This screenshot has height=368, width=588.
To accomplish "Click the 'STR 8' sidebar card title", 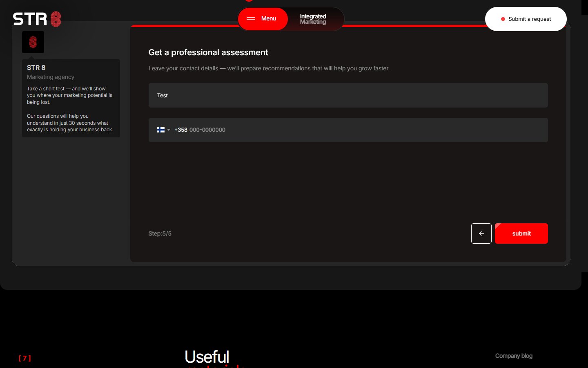I will pos(36,67).
